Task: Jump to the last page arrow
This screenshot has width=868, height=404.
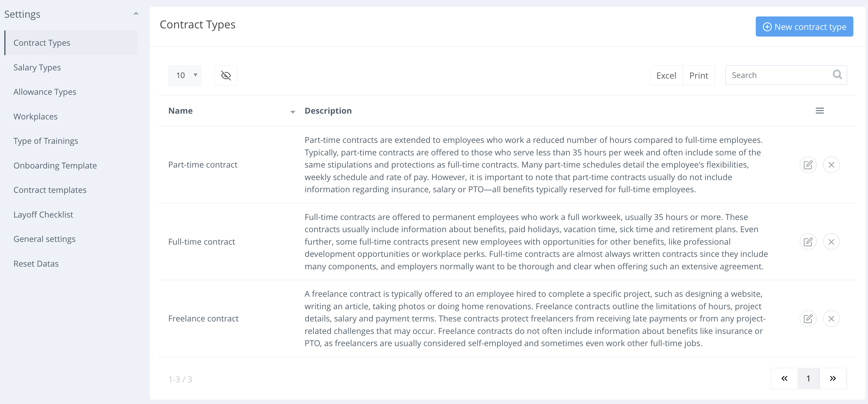Action: (833, 378)
